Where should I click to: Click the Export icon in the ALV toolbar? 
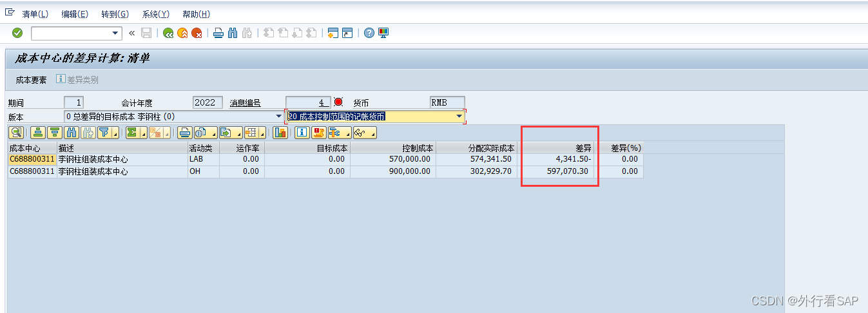click(x=226, y=133)
